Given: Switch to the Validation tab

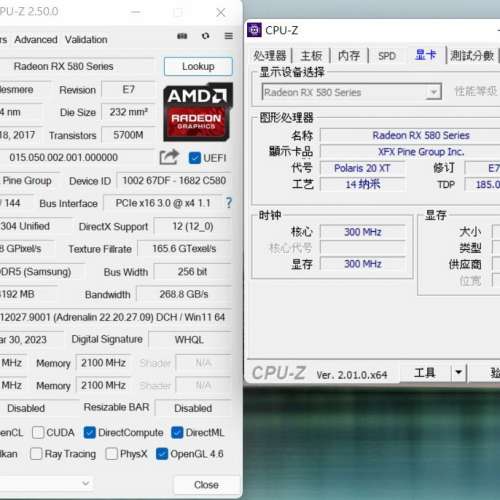Looking at the screenshot, I should click(x=86, y=40).
